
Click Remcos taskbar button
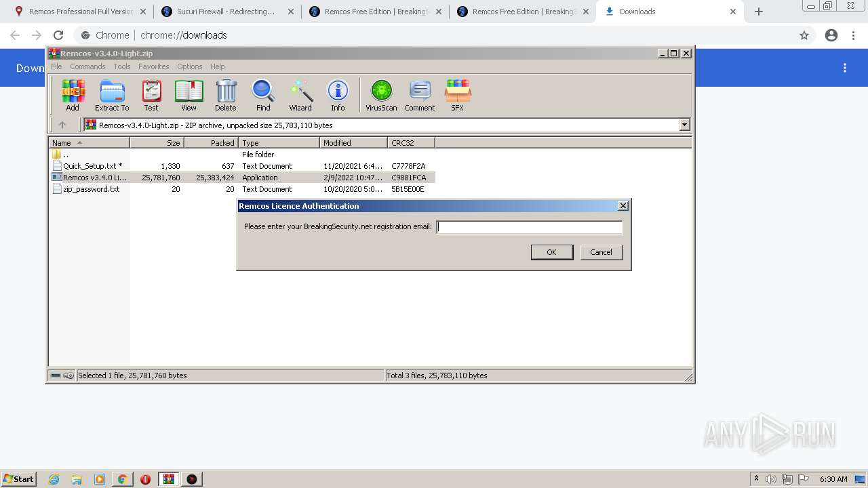click(192, 479)
